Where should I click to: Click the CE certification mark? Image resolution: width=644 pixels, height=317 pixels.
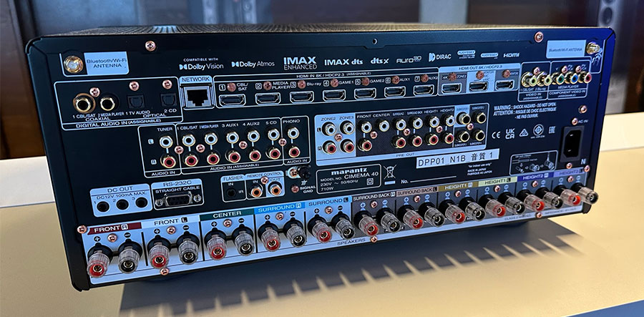point(496,134)
